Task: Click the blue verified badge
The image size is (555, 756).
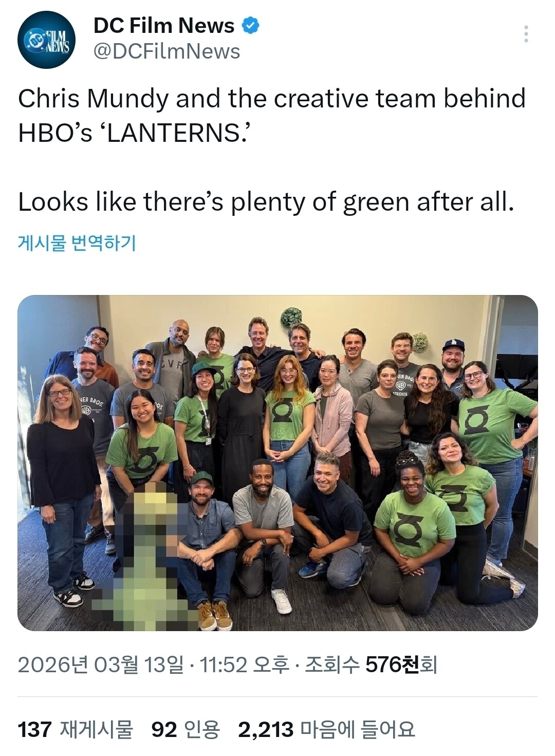Action: (x=250, y=26)
